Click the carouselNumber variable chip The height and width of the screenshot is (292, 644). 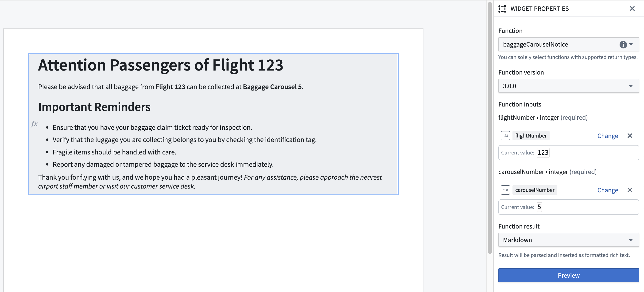pyautogui.click(x=535, y=190)
